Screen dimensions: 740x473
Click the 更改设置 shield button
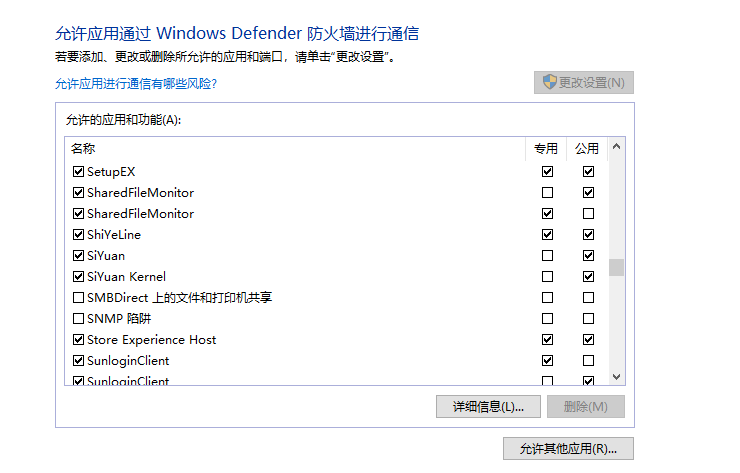(584, 82)
